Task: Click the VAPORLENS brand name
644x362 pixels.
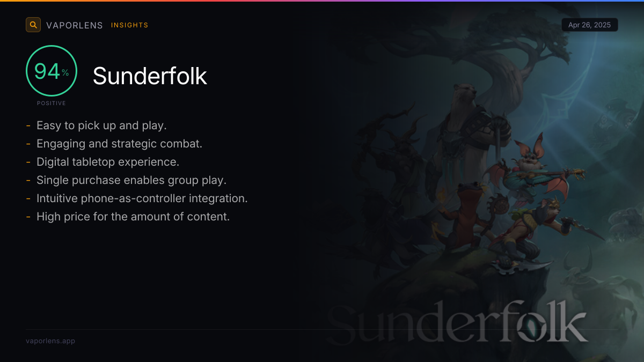Action: 75,25
